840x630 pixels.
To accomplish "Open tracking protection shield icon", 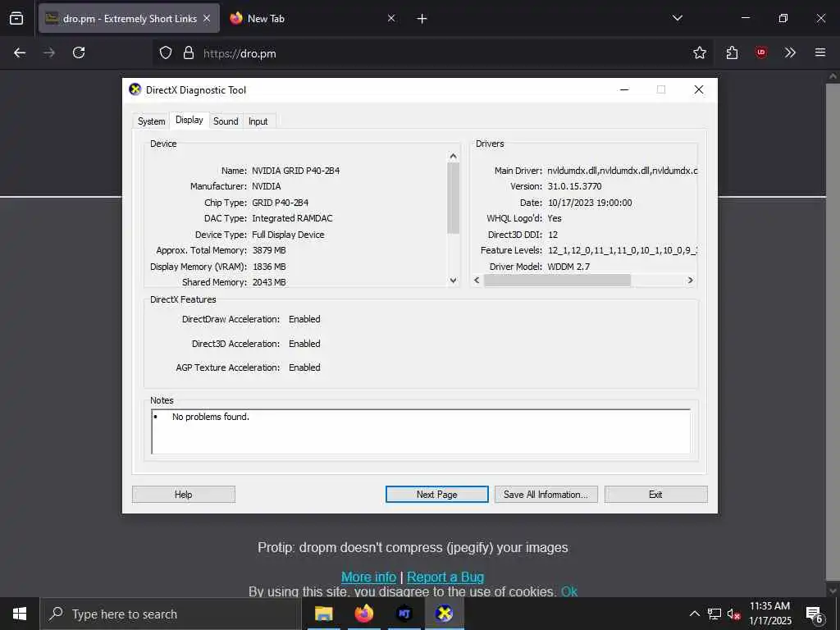I will [x=166, y=53].
